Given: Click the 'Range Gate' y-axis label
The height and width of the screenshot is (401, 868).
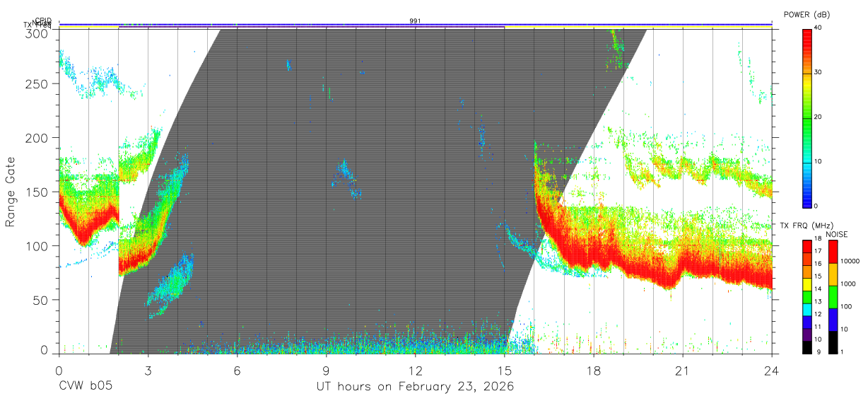Looking at the screenshot, I should point(11,192).
